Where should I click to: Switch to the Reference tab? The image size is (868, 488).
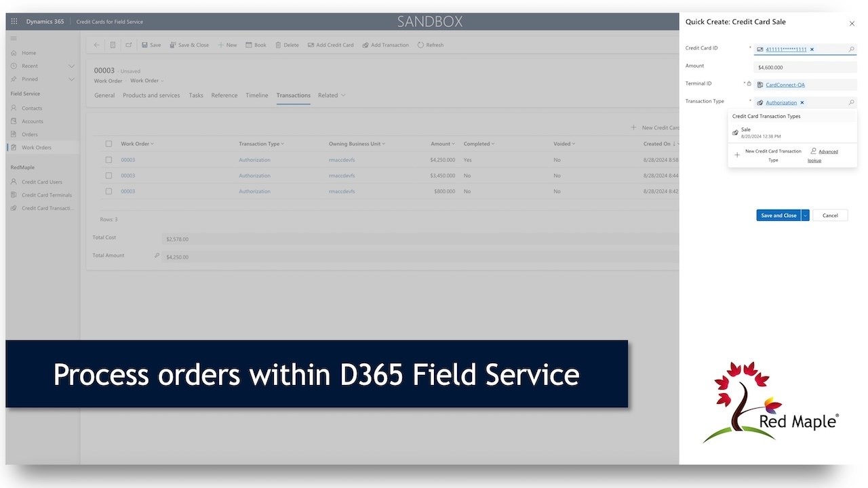click(224, 96)
